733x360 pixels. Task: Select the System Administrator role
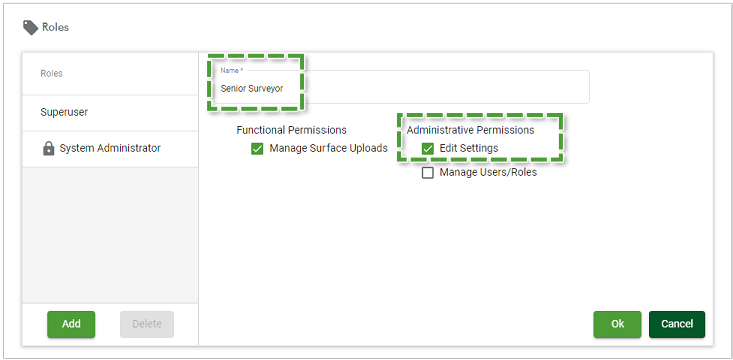[x=110, y=149]
